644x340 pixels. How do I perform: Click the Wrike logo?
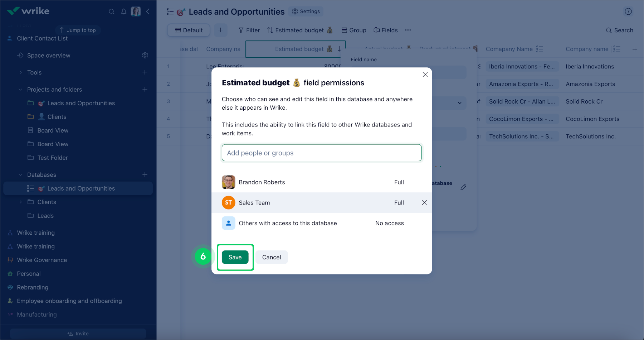(28, 11)
